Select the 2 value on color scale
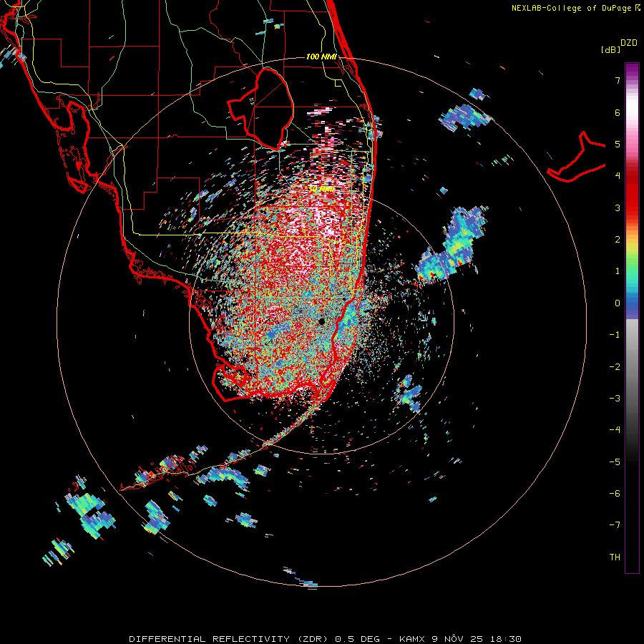 (618, 240)
